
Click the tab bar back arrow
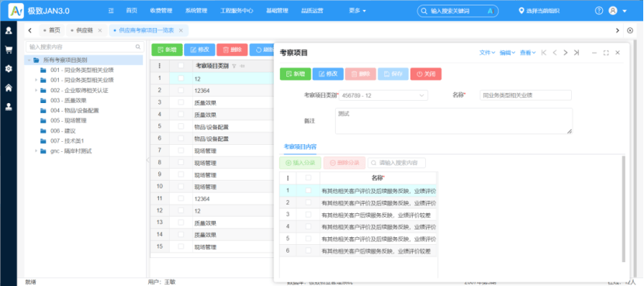click(x=30, y=30)
